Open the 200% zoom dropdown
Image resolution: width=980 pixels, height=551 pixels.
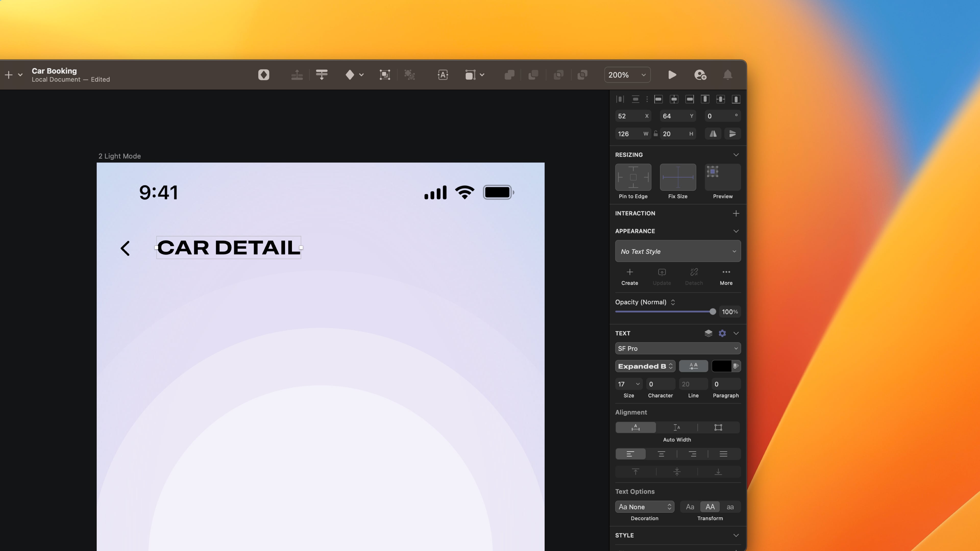click(627, 75)
